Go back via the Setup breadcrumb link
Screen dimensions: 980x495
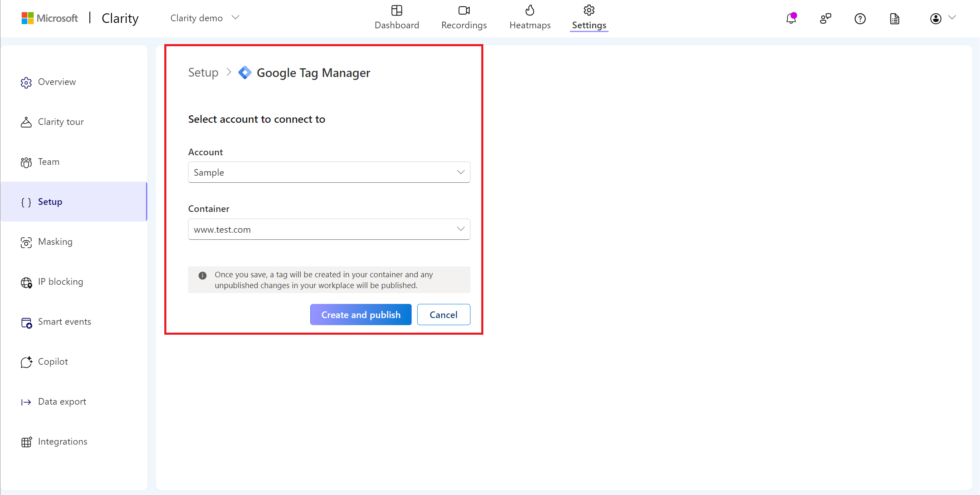tap(203, 72)
